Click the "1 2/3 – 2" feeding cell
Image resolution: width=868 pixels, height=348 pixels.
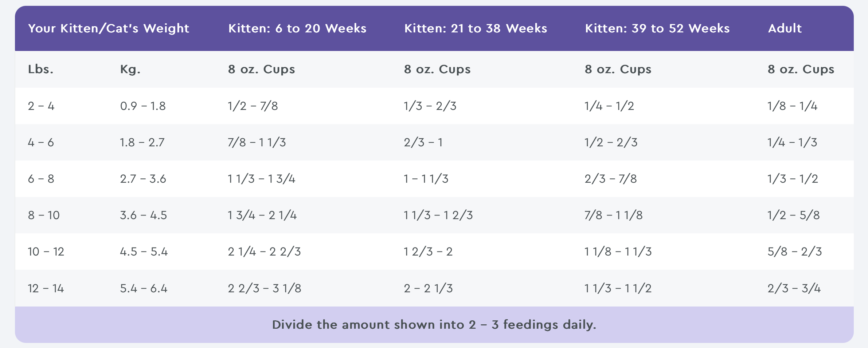(428, 252)
